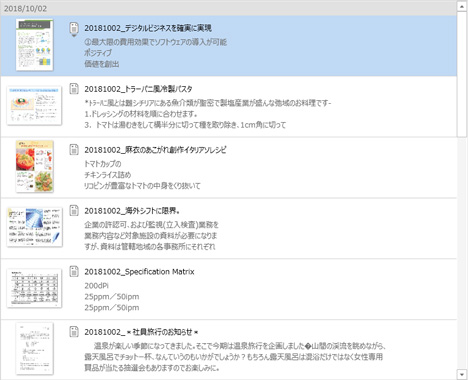Screen dimensions: 468x380
Task: Click text 1.ドレッシングの材料を順に合わせます。
Action: (141, 114)
